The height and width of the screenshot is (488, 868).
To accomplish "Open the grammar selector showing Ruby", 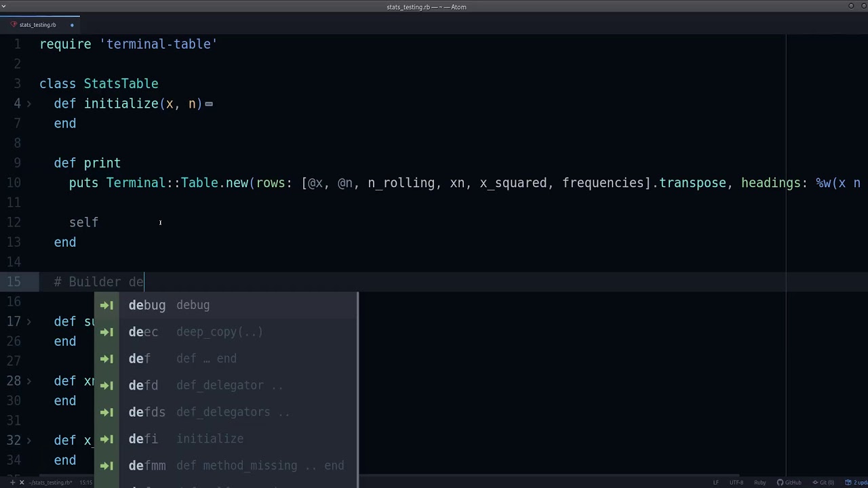I will 760,483.
